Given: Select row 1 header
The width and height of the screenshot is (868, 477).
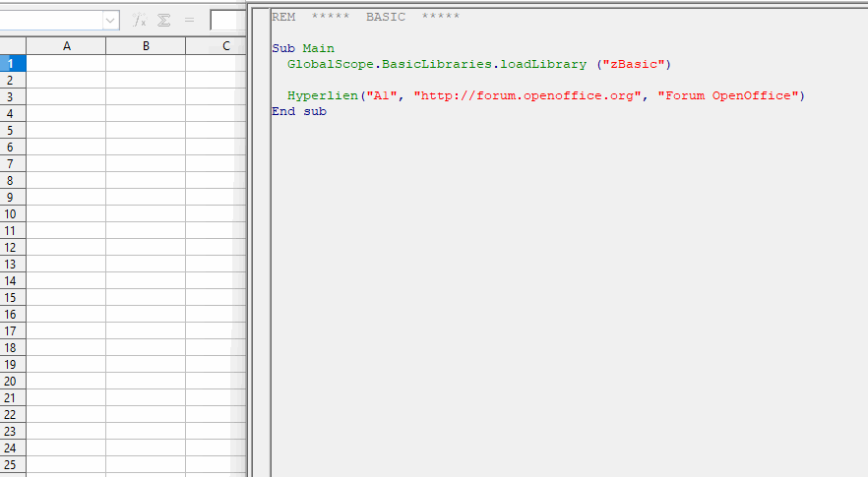Looking at the screenshot, I should pos(12,63).
